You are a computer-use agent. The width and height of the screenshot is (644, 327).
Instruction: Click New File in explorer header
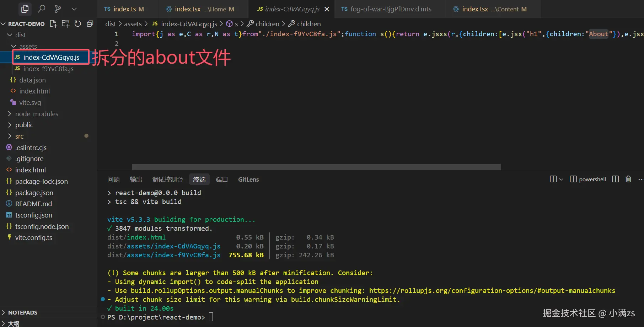53,24
